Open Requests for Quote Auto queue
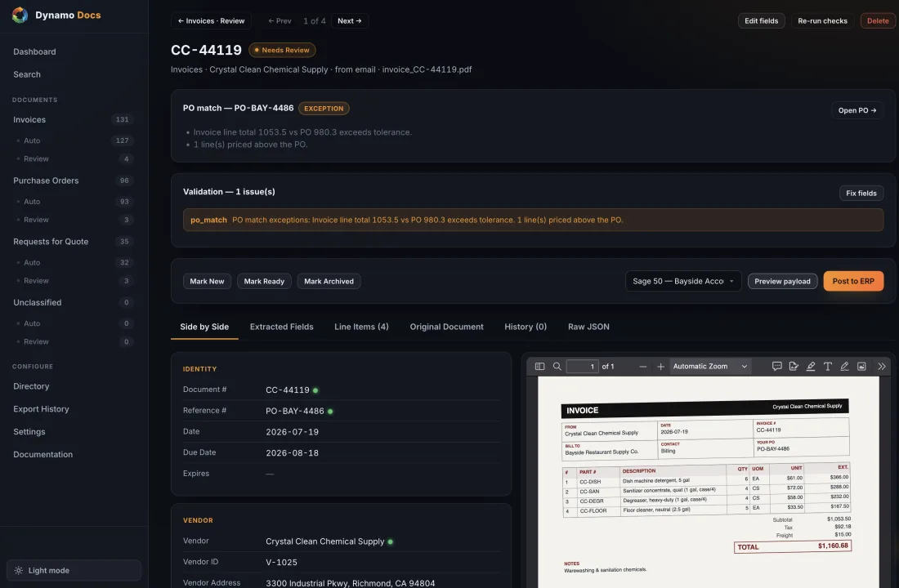This screenshot has width=899, height=588. [74, 262]
